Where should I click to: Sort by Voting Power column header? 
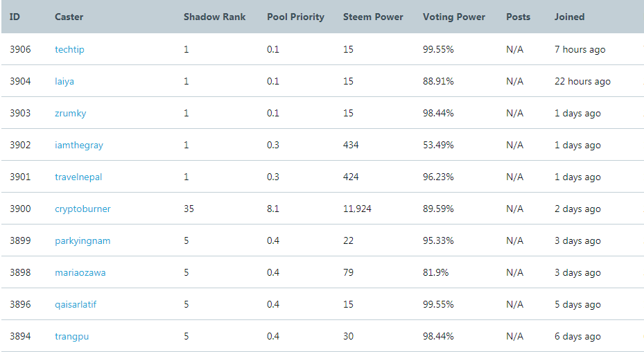tap(454, 17)
